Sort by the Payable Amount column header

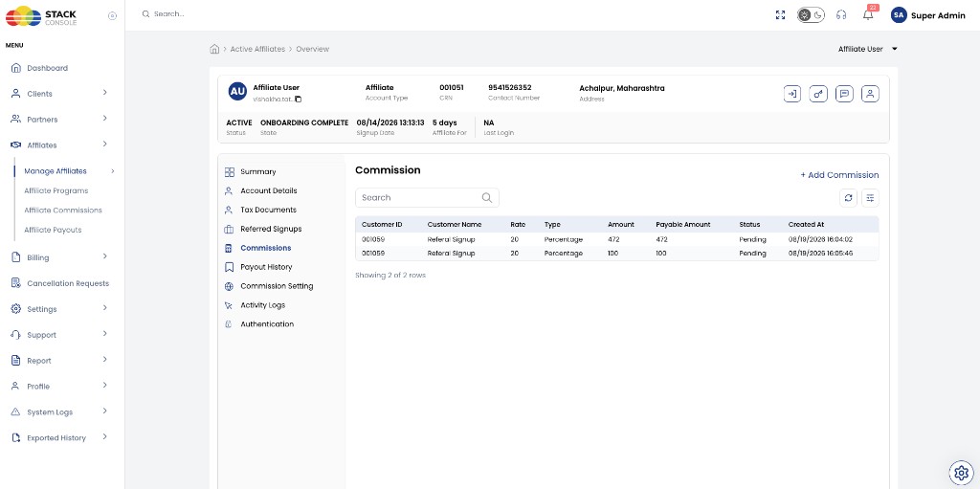(x=683, y=225)
